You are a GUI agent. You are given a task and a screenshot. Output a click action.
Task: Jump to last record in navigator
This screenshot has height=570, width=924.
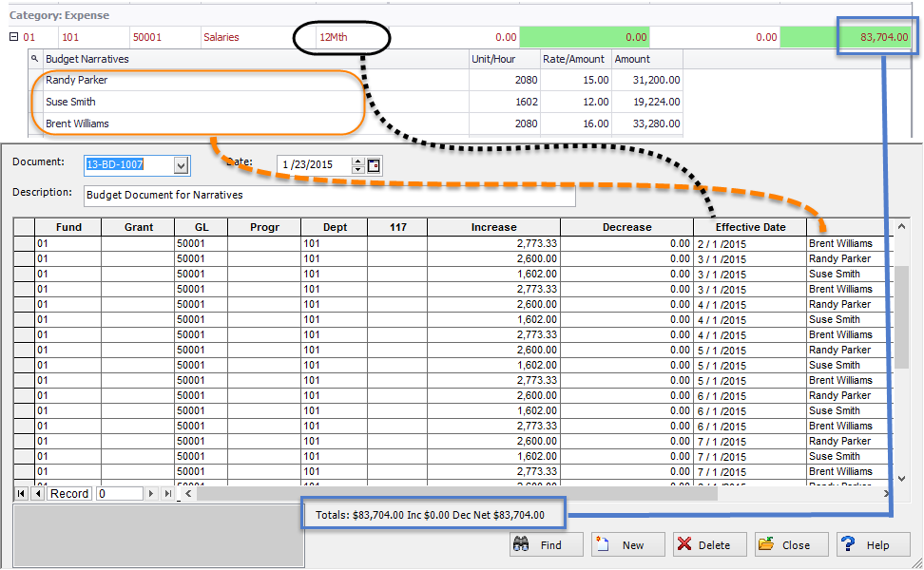click(168, 494)
